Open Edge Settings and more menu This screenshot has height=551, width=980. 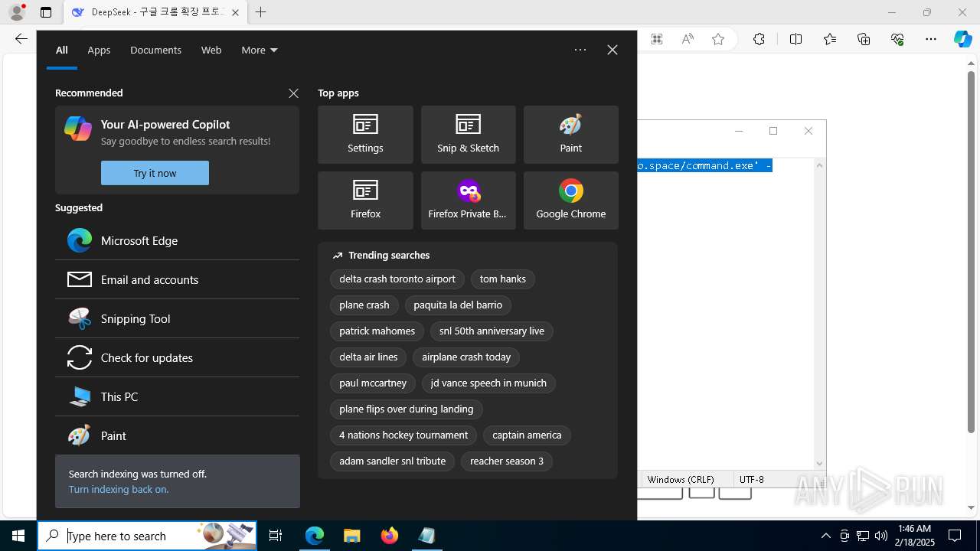[931, 39]
